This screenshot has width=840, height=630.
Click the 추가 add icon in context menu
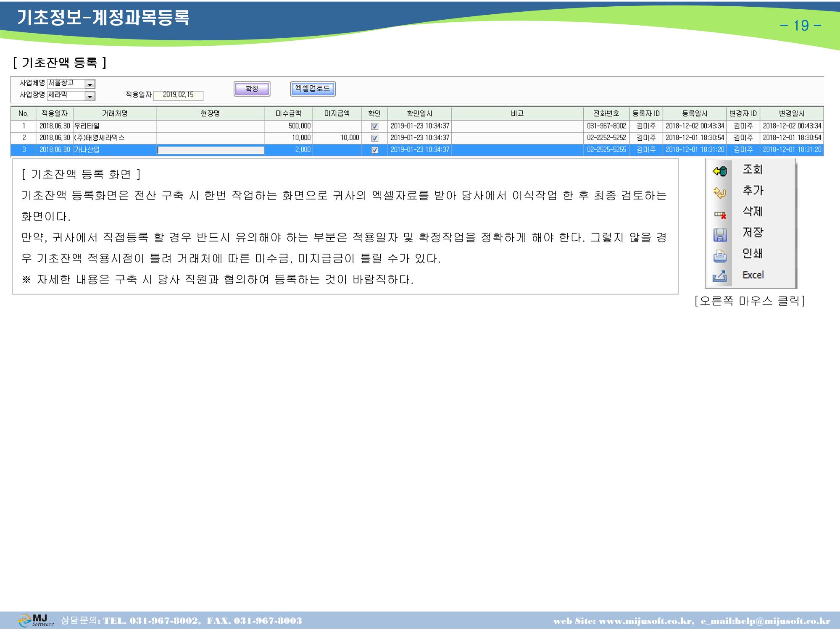(720, 192)
